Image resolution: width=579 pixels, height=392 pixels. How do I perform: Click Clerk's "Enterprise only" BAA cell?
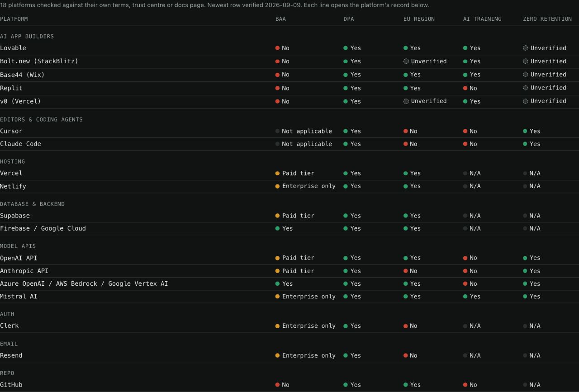click(306, 326)
